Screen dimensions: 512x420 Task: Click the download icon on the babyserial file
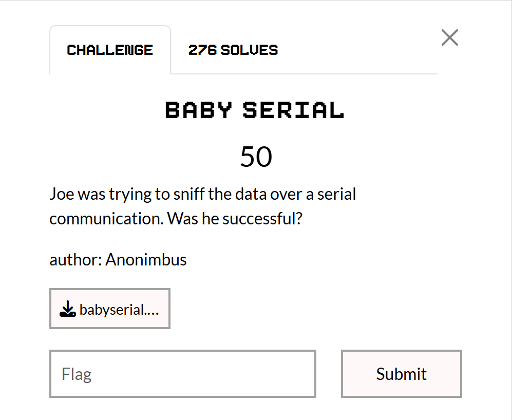(67, 309)
